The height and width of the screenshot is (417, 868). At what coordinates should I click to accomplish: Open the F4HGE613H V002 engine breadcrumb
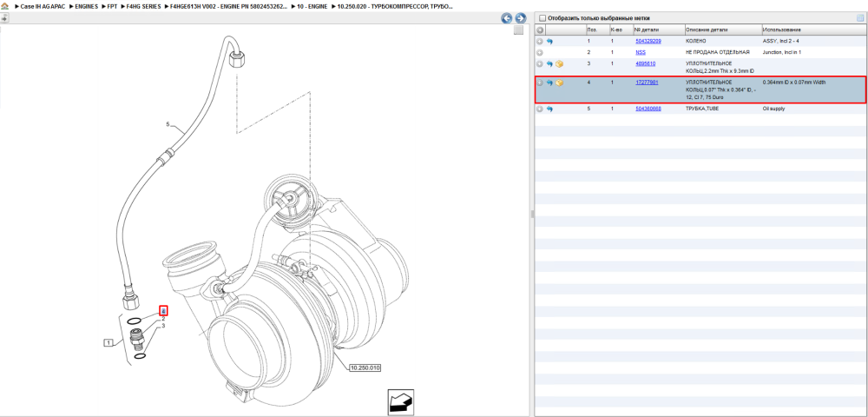pyautogui.click(x=229, y=6)
